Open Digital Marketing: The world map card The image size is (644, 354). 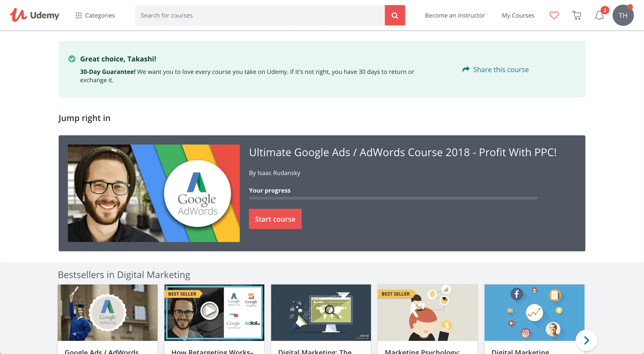321,319
